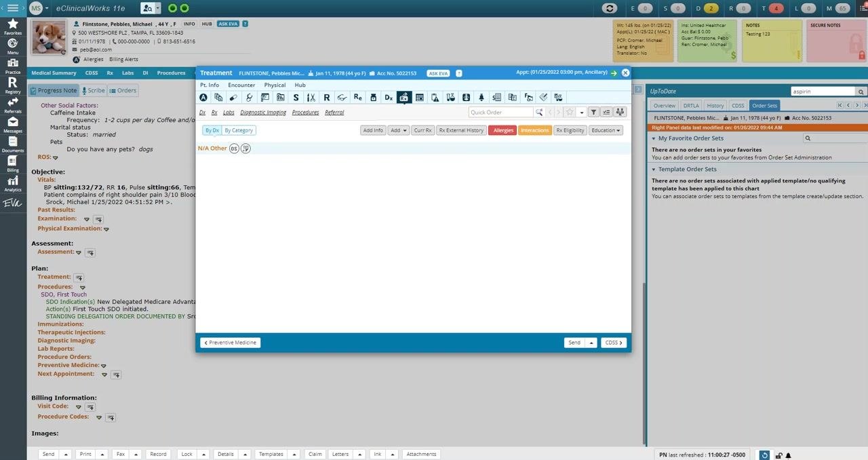Click the orange Interactions button
Viewport: 868px width, 460px height.
(x=535, y=130)
